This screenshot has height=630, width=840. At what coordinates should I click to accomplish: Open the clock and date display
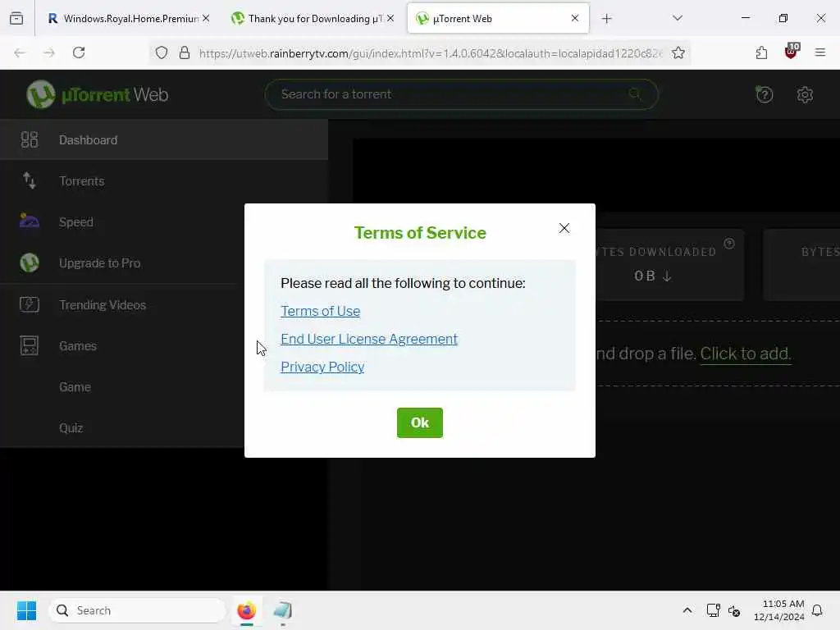(778, 610)
